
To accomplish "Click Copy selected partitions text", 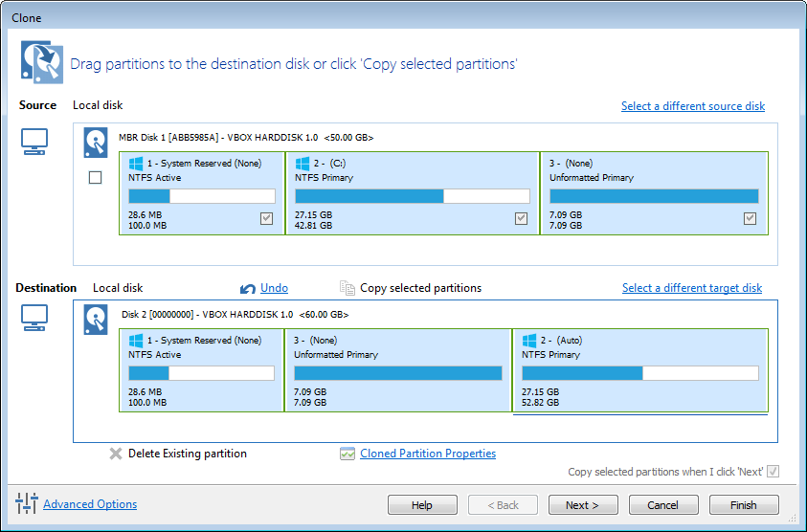I will coord(420,288).
